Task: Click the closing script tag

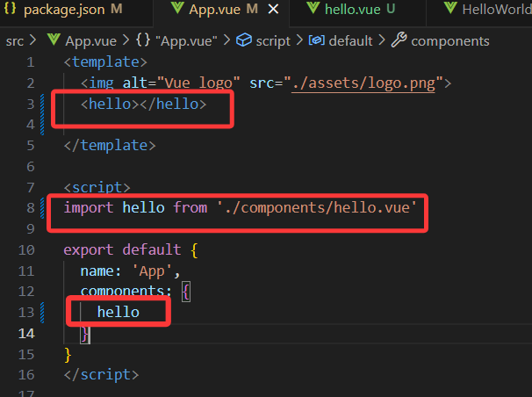Action: coord(102,375)
